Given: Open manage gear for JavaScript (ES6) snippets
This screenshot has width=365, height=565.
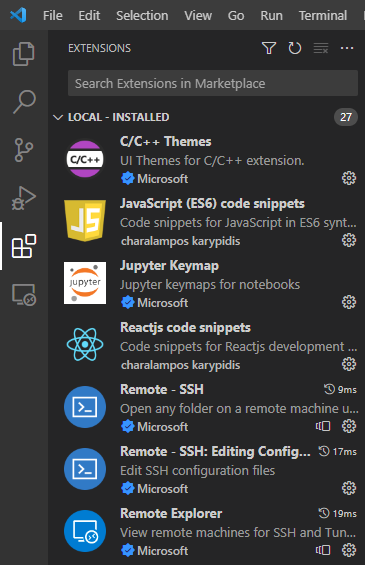Looking at the screenshot, I should click(x=349, y=240).
